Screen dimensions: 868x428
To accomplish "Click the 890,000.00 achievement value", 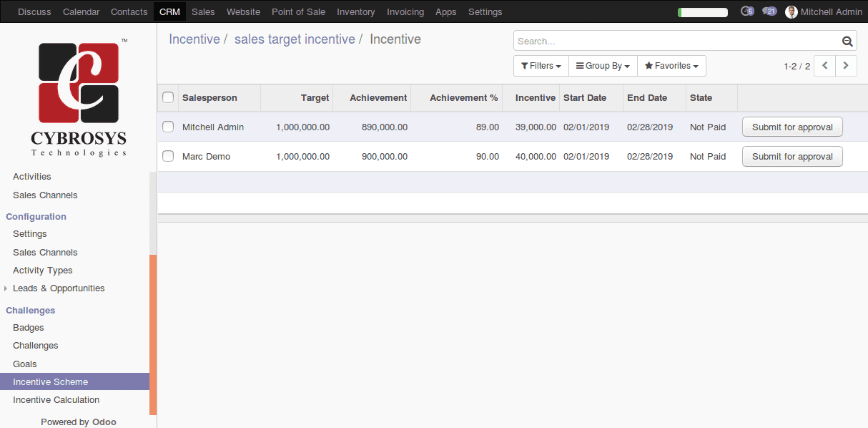I will point(385,127).
